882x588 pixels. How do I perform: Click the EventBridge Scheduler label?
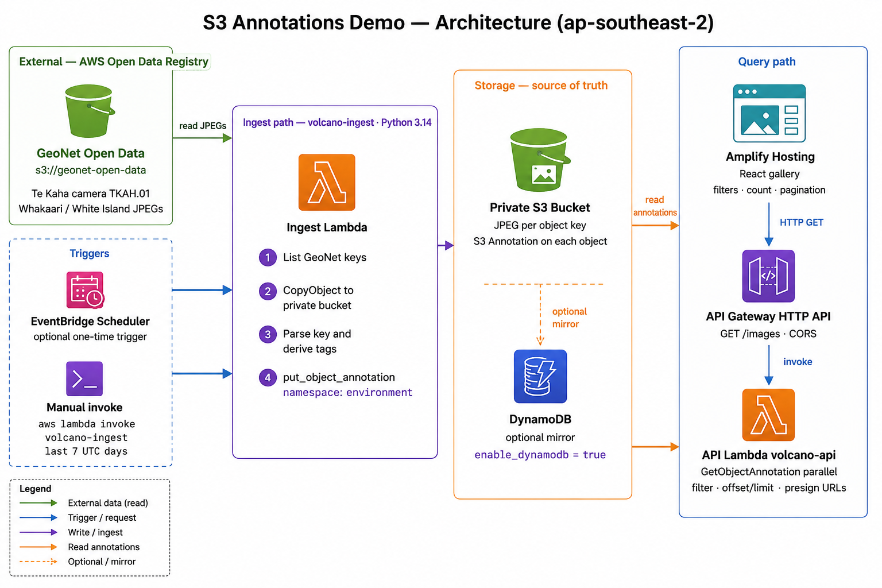click(90, 322)
